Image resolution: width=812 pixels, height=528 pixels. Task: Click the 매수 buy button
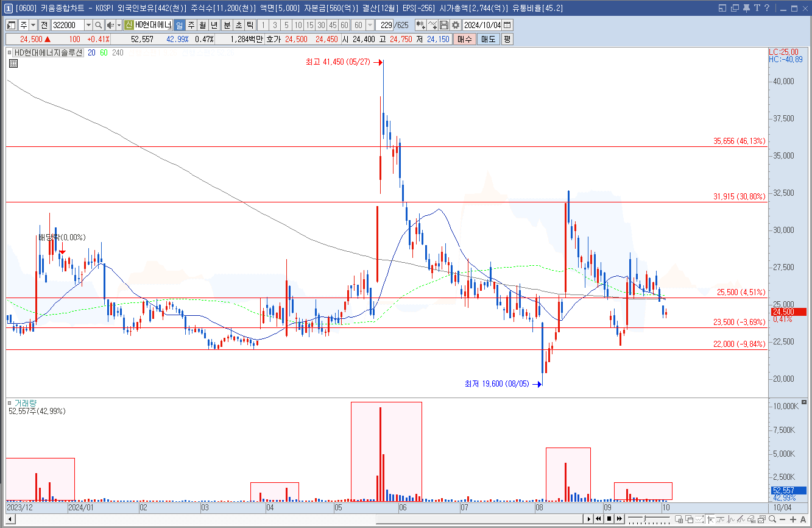pyautogui.click(x=464, y=39)
